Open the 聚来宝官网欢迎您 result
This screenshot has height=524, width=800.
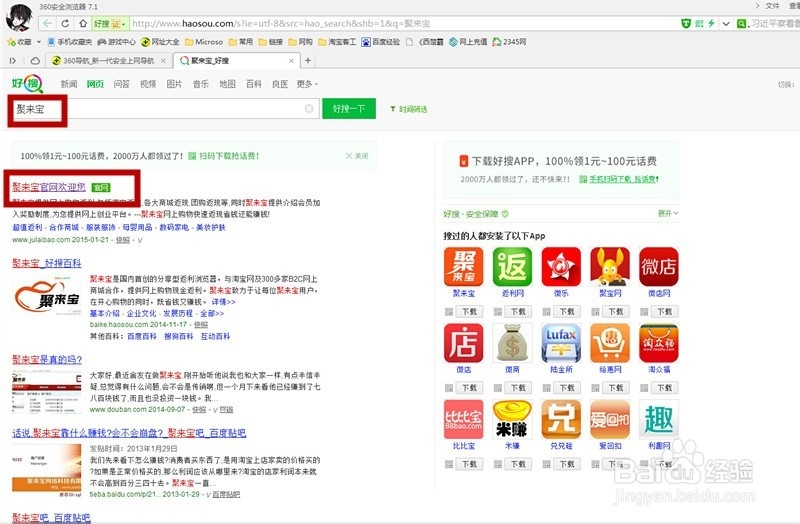[49, 187]
